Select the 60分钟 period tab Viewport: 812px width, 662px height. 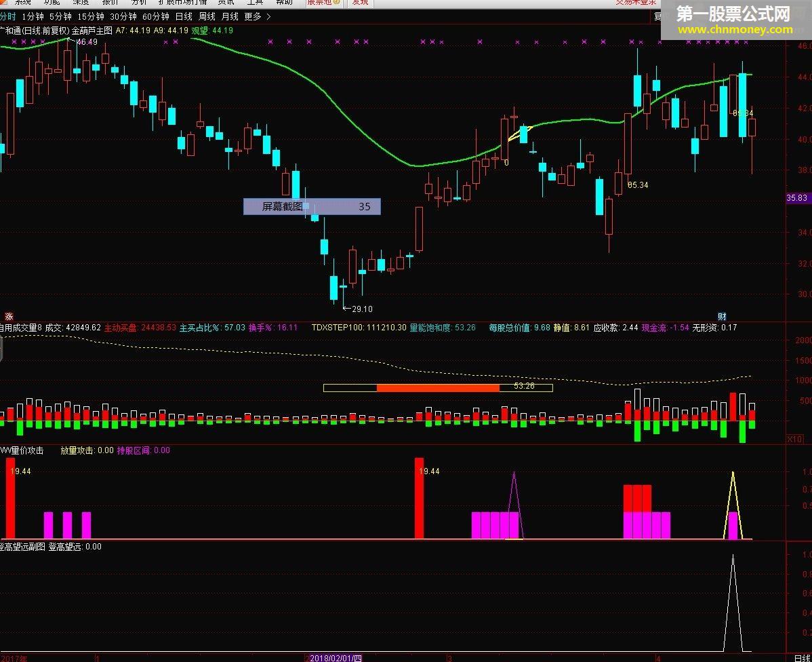(x=156, y=16)
